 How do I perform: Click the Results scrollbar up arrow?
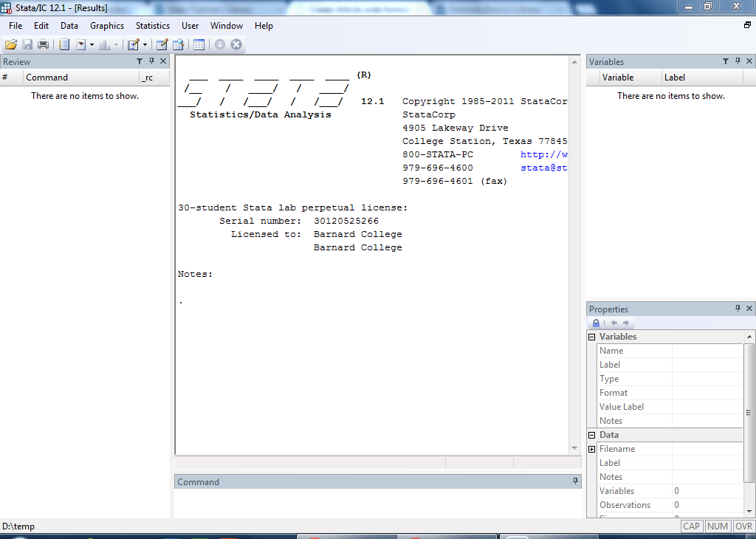[x=574, y=62]
